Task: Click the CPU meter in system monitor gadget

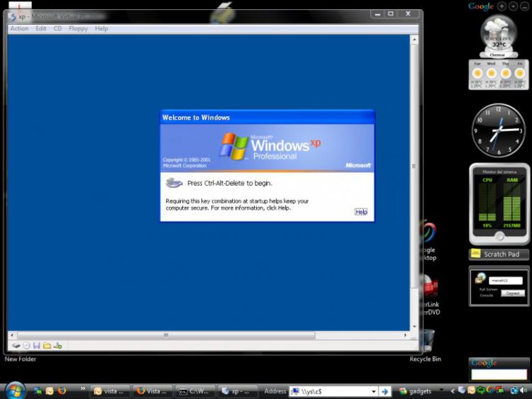Action: [487, 203]
